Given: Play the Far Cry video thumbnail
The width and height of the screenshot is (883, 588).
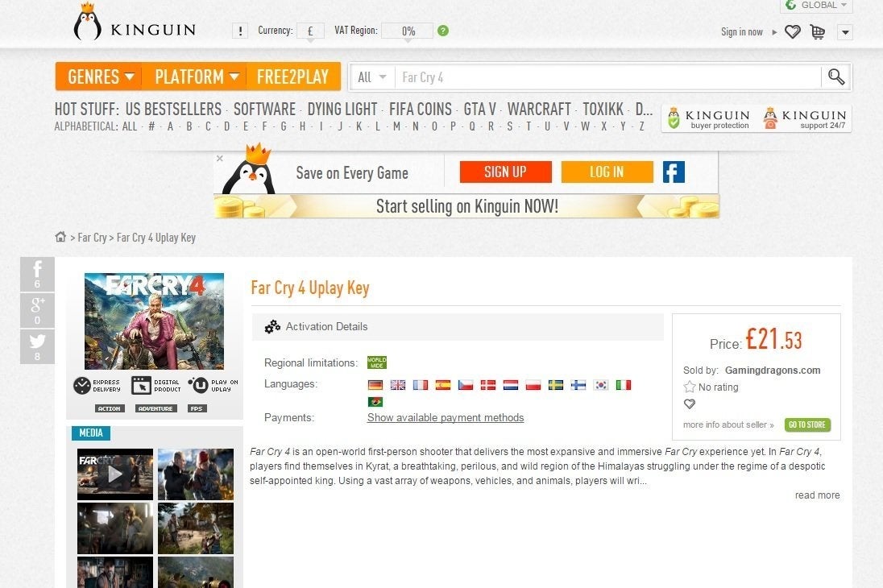Looking at the screenshot, I should point(114,474).
